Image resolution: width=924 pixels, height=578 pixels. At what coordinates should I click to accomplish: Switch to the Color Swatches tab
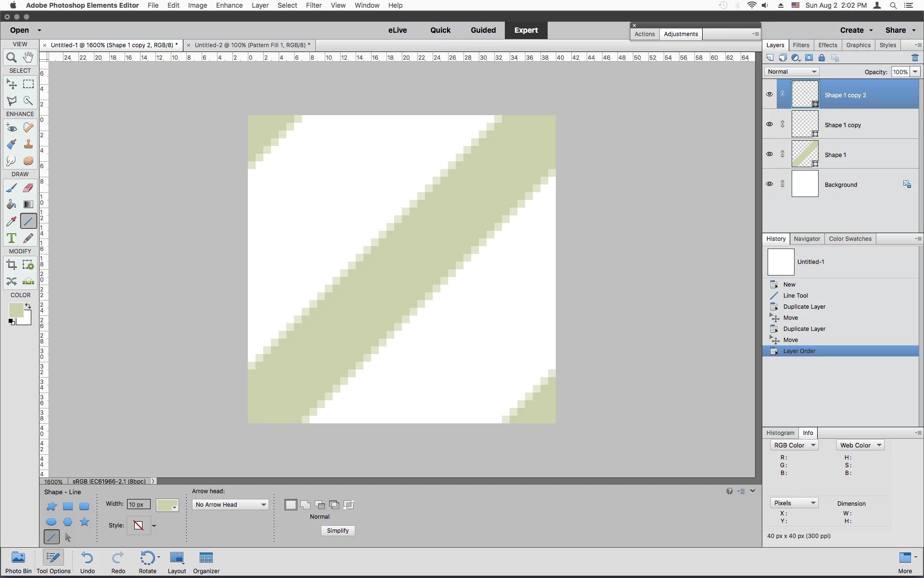pos(850,239)
